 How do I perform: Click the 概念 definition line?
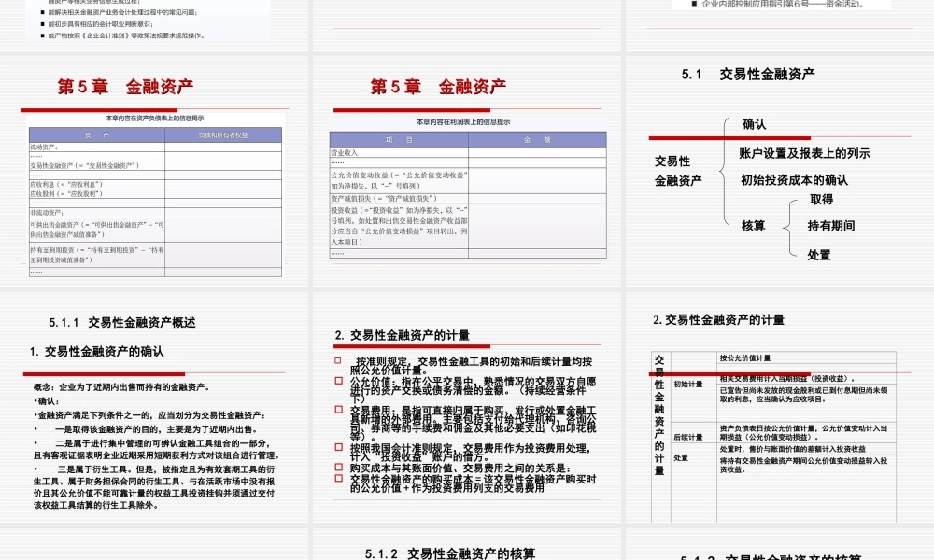(x=120, y=386)
